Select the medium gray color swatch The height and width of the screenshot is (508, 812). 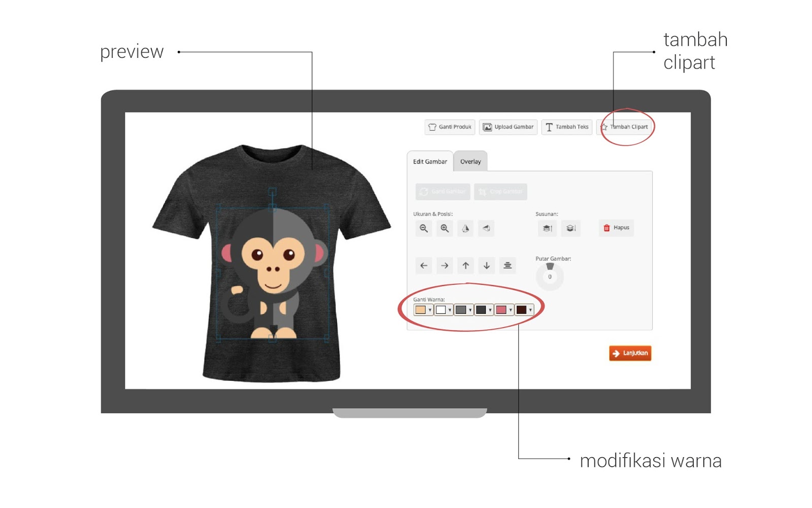coord(461,310)
